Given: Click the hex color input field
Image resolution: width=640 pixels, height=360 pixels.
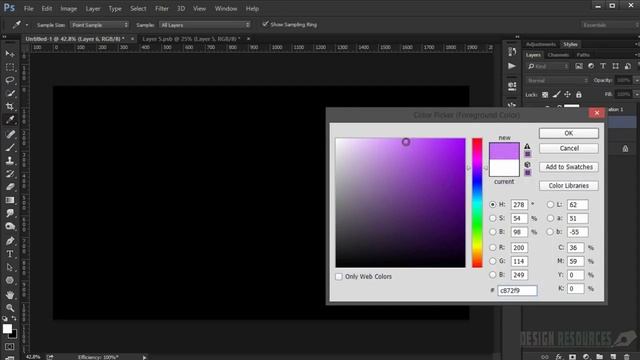Looking at the screenshot, I should click(x=517, y=291).
